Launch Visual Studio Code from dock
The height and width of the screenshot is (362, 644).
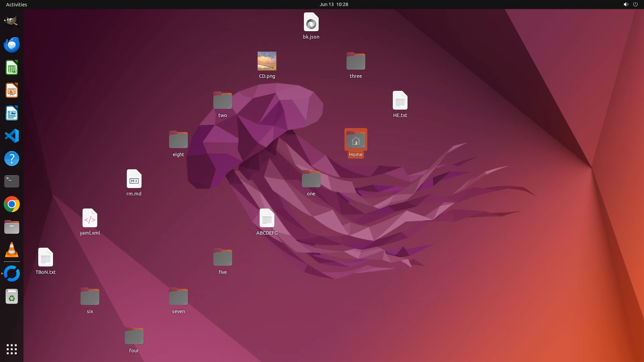click(x=12, y=136)
